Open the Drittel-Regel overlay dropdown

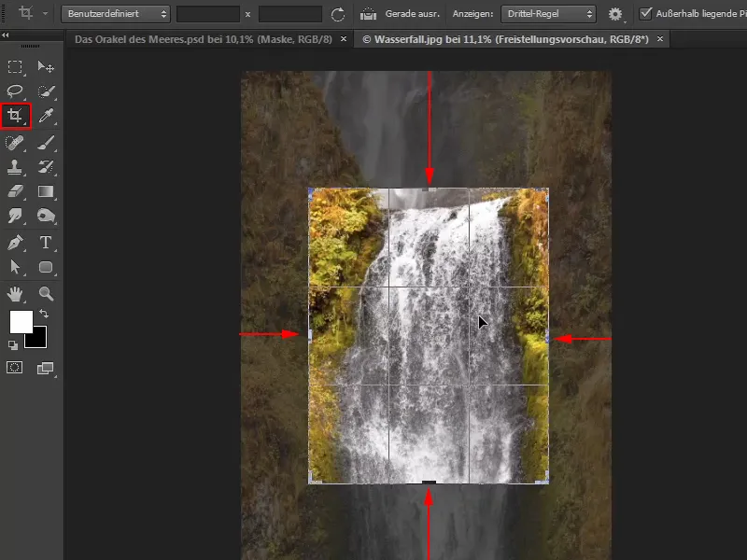[x=548, y=14]
